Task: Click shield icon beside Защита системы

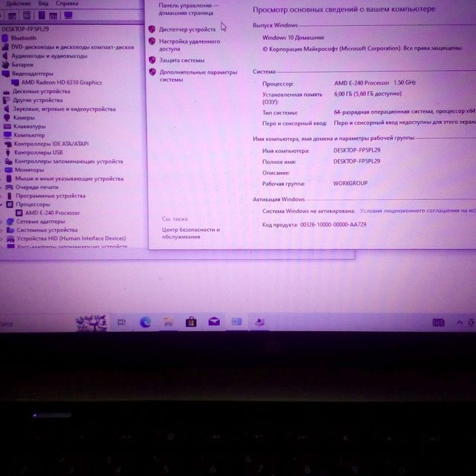Action: coord(152,60)
